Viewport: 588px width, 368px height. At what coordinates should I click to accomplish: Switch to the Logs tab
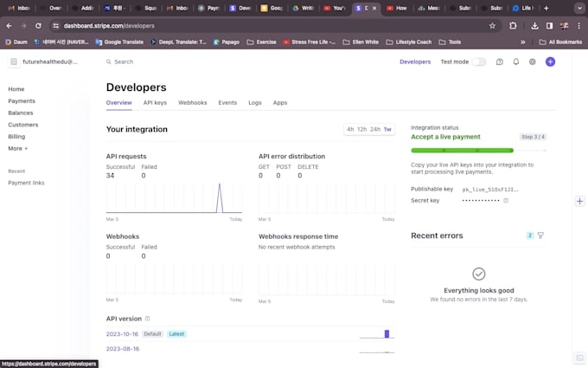click(x=255, y=102)
